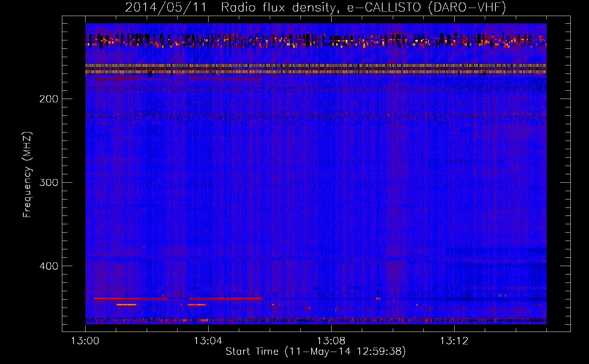
Task: Click the long red emission line after 13:00
Action: (x=130, y=298)
